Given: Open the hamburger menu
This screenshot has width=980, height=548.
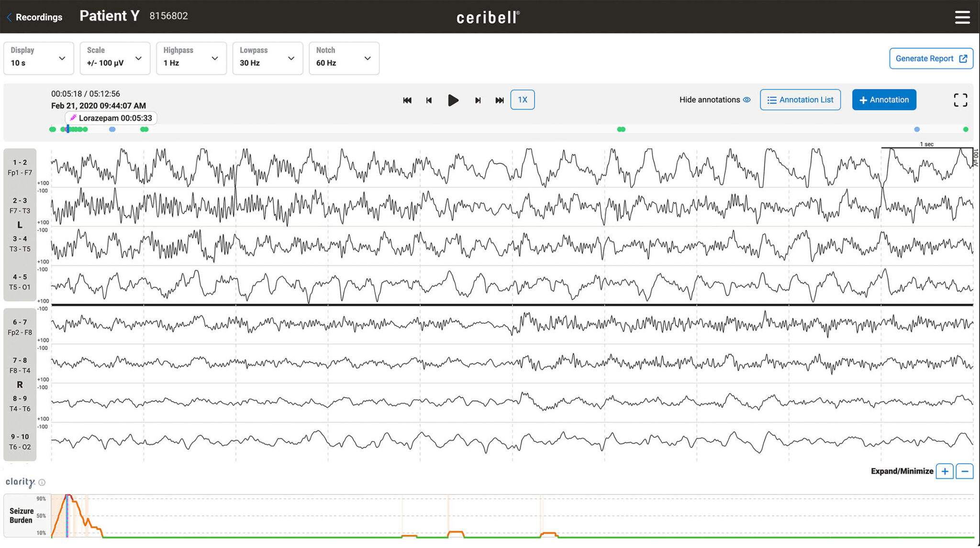Looking at the screenshot, I should click(x=962, y=17).
